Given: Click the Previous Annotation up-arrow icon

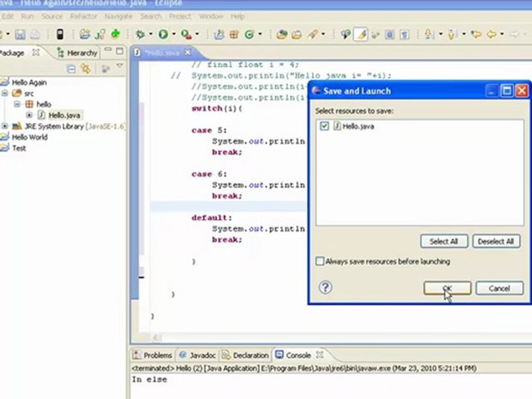Looking at the screenshot, I should pyautogui.click(x=452, y=34).
